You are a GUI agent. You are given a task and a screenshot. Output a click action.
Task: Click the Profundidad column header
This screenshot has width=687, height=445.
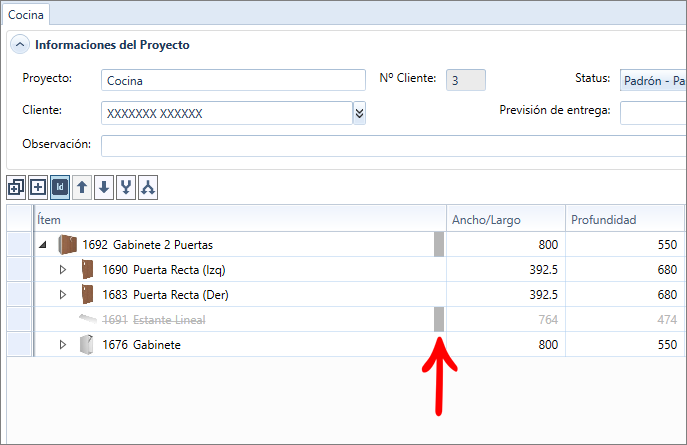[x=625, y=219]
